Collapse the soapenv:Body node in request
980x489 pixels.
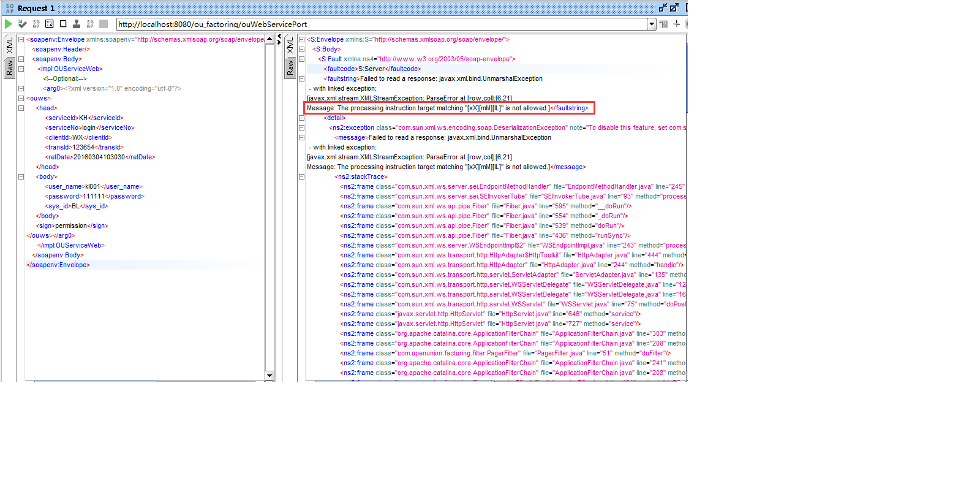point(21,59)
